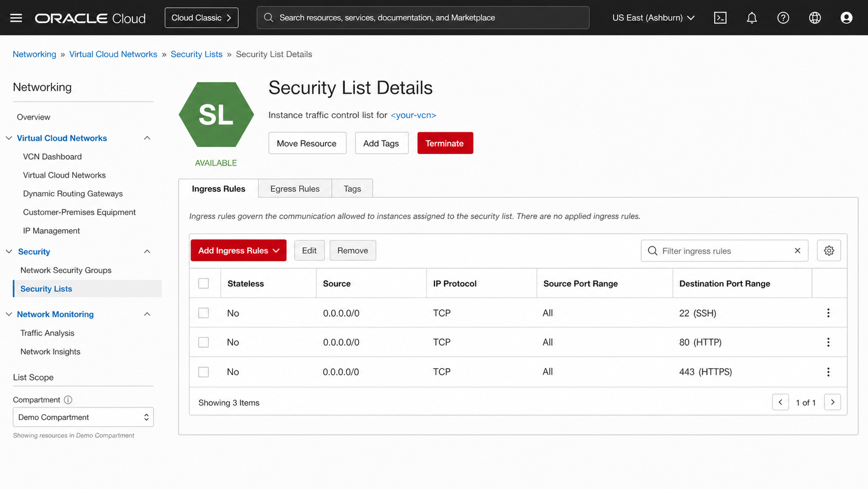Toggle Network Monitoring left tree arrow
868x489 pixels.
pos(9,314)
